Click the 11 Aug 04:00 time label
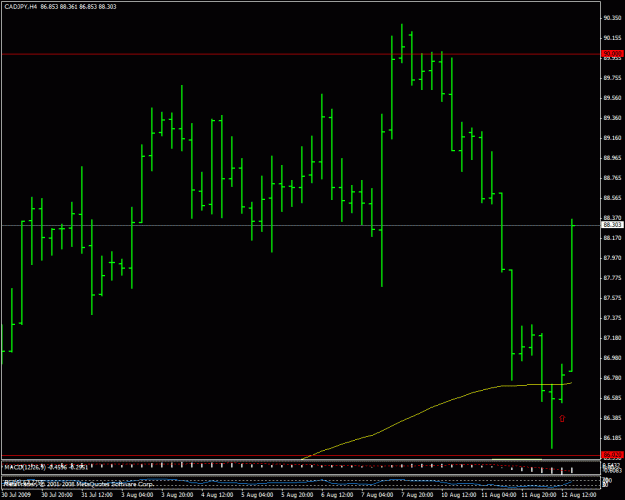This screenshot has height=500, width=625. click(498, 495)
